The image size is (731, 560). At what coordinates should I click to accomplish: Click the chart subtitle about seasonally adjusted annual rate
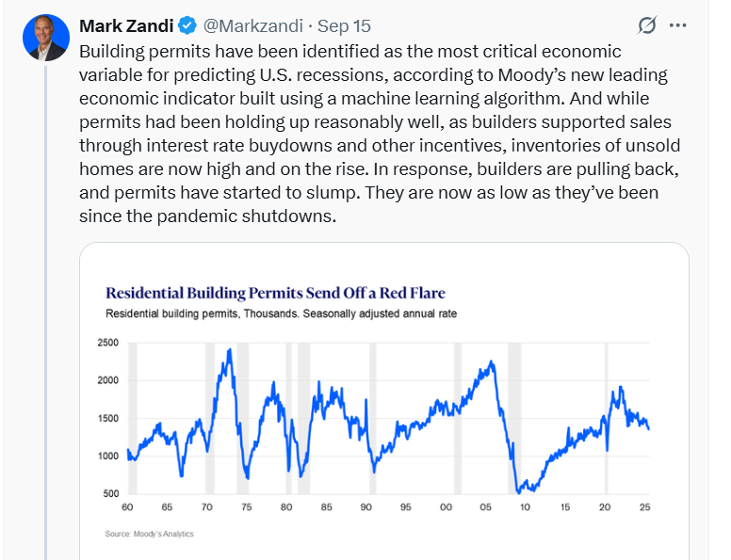(281, 313)
